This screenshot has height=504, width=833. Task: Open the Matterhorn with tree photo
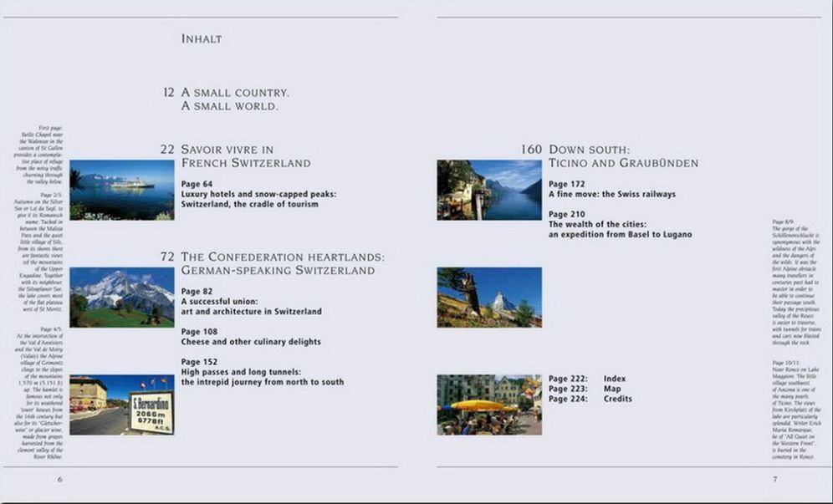(489, 298)
